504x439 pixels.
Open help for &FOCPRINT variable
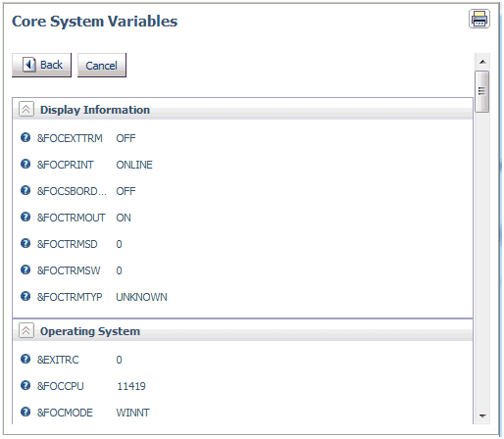(25, 164)
